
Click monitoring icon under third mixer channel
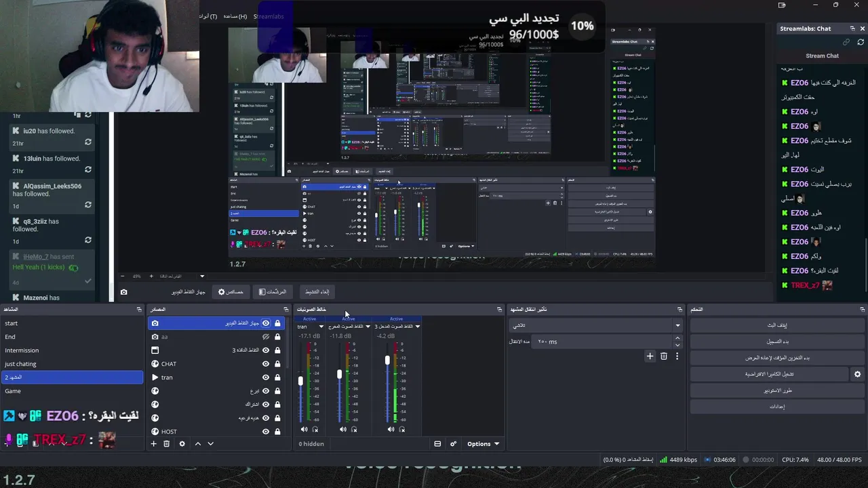(402, 429)
